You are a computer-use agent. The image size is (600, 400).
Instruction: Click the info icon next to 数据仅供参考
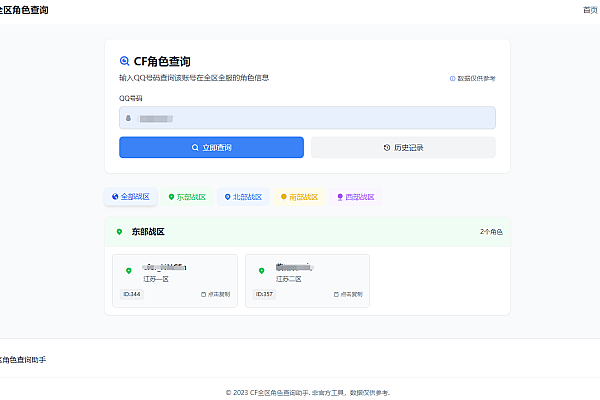click(x=452, y=78)
